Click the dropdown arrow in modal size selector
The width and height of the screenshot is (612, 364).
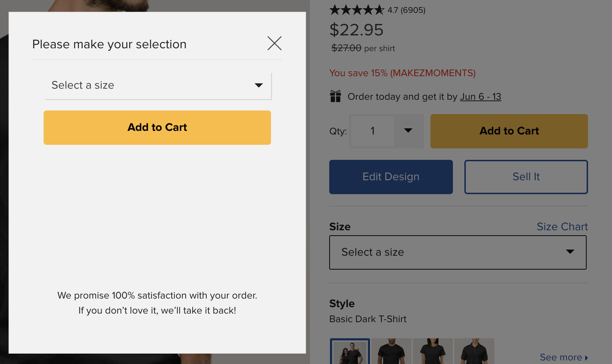(x=259, y=85)
